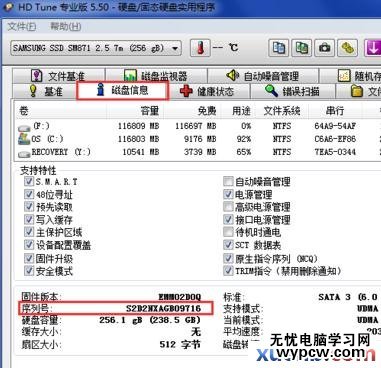This screenshot has height=368, width=381.
Task: Sort by the 免费 column header
Action: [x=192, y=110]
